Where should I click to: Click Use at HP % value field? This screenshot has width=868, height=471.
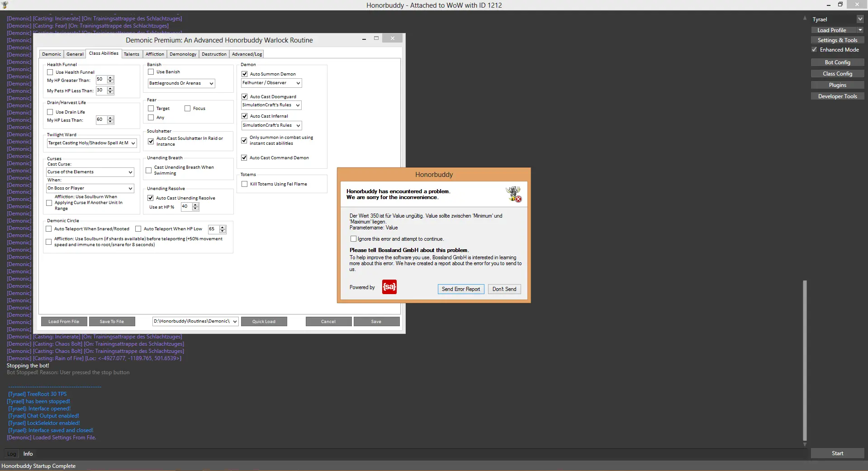click(x=186, y=207)
